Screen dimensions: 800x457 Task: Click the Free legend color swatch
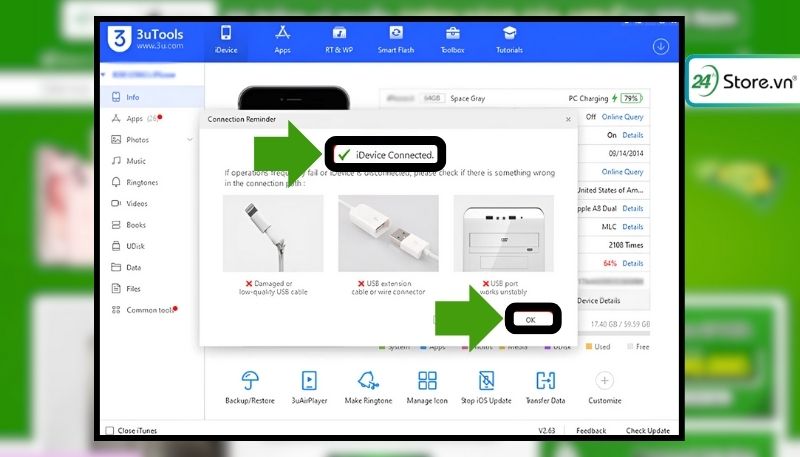coord(630,347)
